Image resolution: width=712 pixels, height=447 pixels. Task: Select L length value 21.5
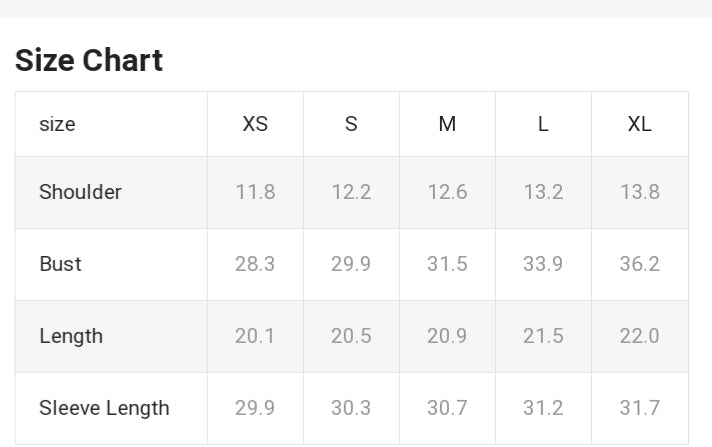(543, 336)
